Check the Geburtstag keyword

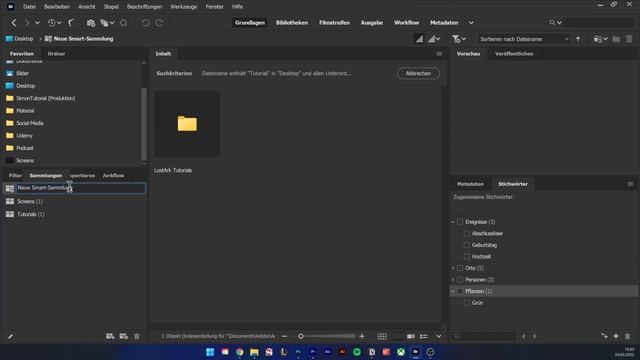(467, 245)
